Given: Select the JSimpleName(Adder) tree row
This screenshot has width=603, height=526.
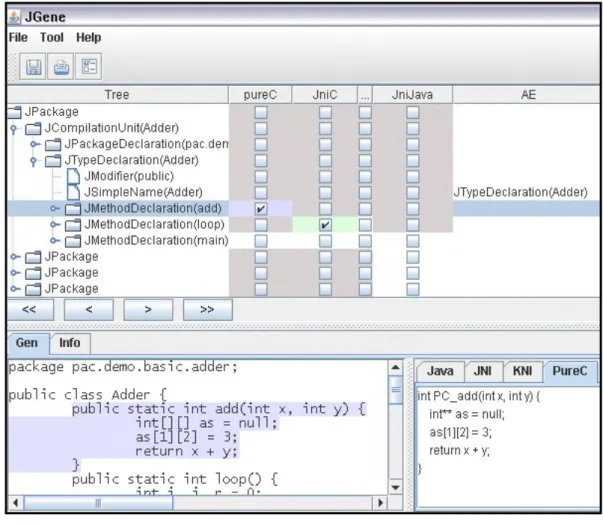Looking at the screenshot, I should coord(143,193).
